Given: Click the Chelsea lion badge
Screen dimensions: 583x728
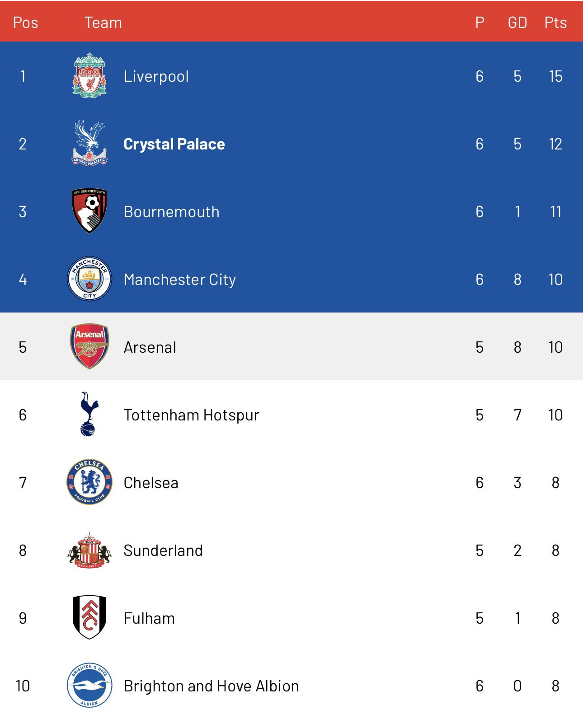Looking at the screenshot, I should pyautogui.click(x=89, y=482).
